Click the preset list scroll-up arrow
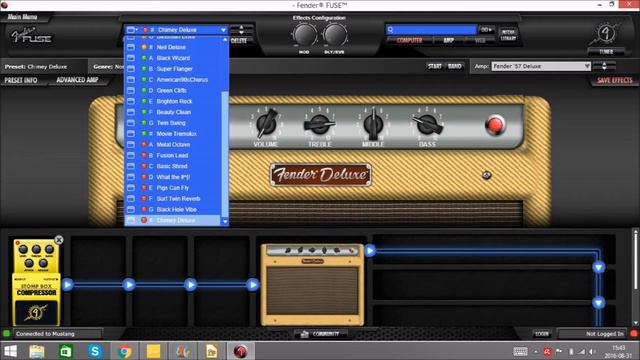 coord(225,40)
